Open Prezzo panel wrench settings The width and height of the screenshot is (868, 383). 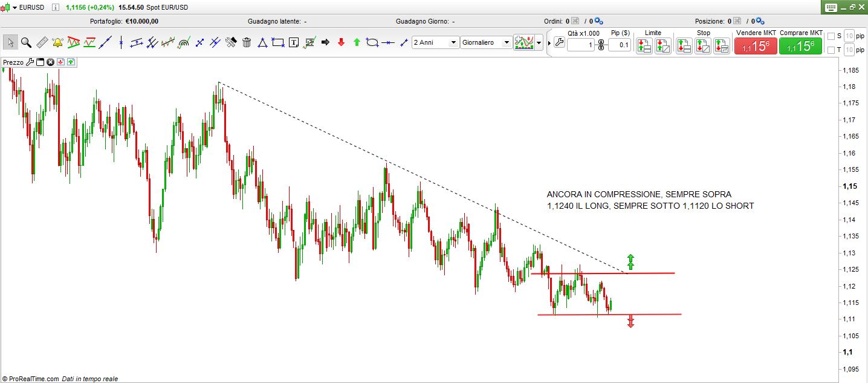(x=30, y=62)
